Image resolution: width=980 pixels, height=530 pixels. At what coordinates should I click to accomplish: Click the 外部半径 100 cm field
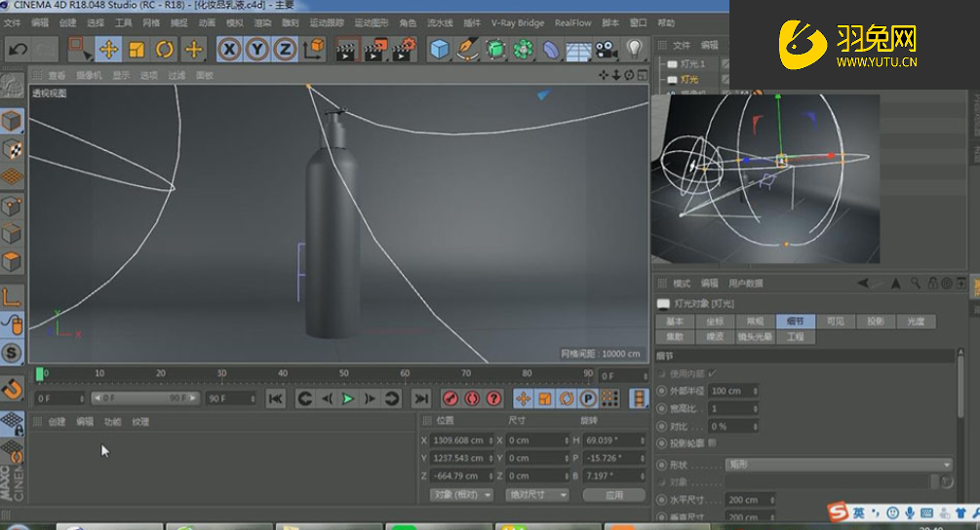click(x=733, y=391)
